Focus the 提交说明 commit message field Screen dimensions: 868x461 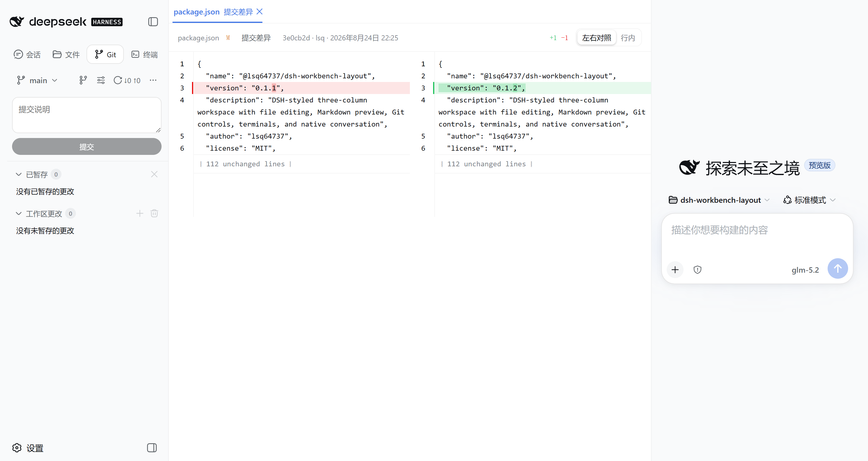[87, 115]
